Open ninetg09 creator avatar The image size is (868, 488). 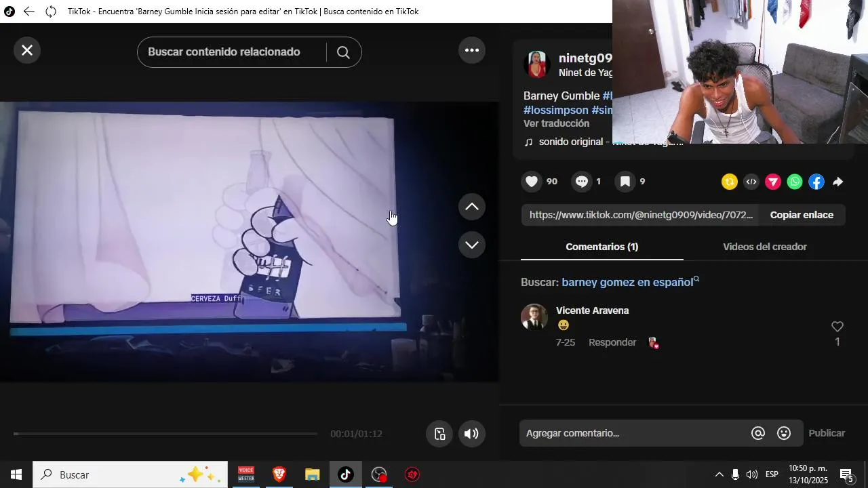pos(536,64)
